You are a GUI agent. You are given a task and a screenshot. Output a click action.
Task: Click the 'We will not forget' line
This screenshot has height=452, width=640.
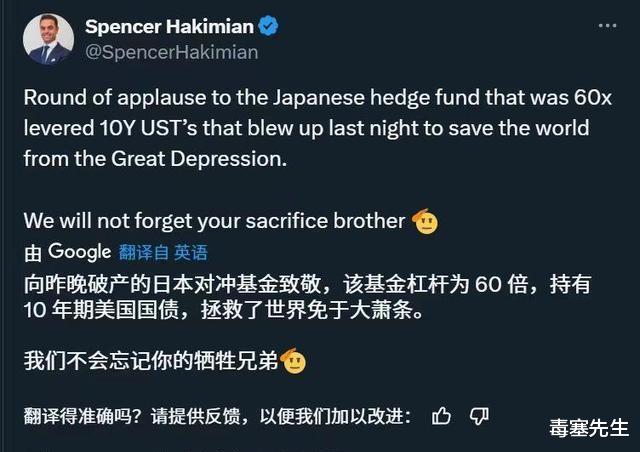pyautogui.click(x=214, y=221)
